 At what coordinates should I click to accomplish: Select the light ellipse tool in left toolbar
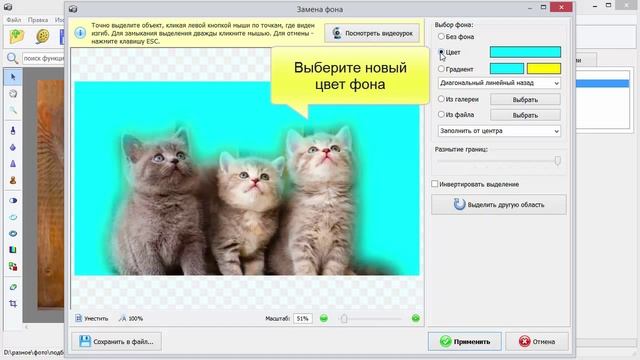pyautogui.click(x=13, y=217)
